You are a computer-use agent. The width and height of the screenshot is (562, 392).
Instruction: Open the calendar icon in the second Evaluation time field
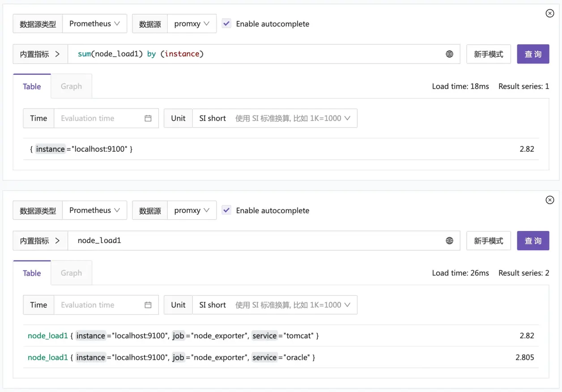pos(148,305)
